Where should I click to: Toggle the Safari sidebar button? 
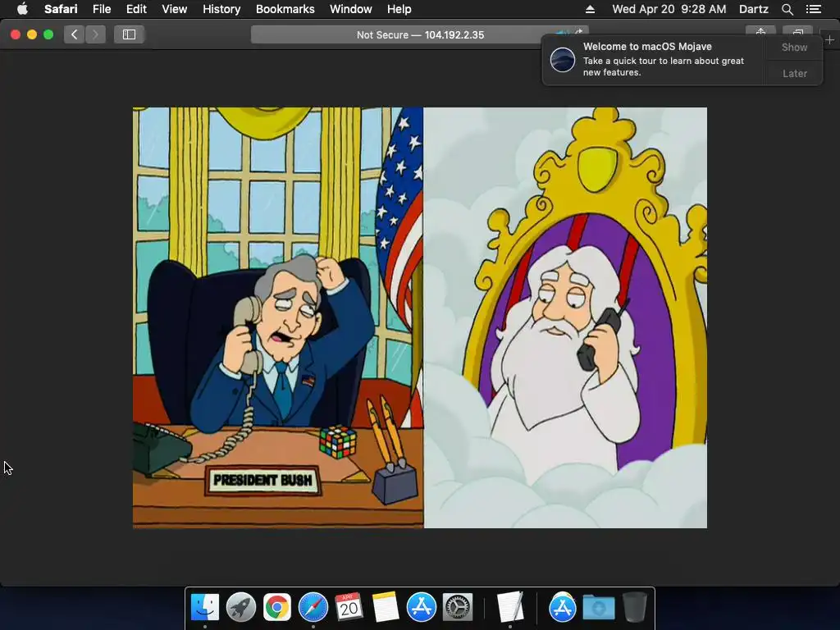pos(129,34)
